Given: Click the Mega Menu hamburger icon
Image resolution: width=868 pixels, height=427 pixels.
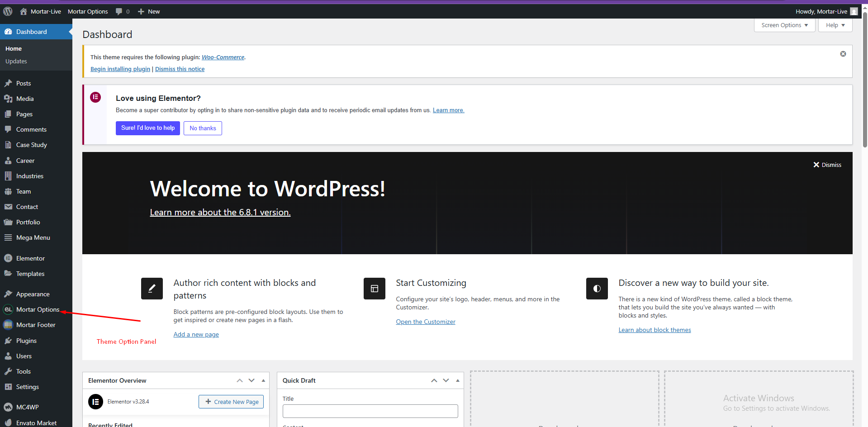Looking at the screenshot, I should (x=8, y=237).
